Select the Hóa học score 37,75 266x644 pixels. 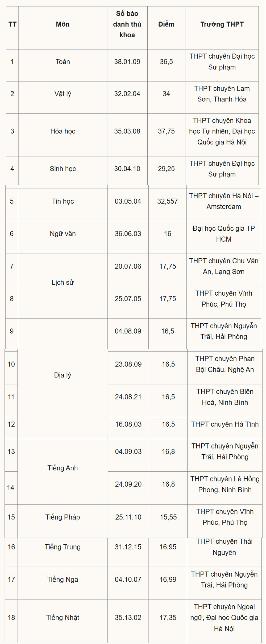pyautogui.click(x=166, y=131)
